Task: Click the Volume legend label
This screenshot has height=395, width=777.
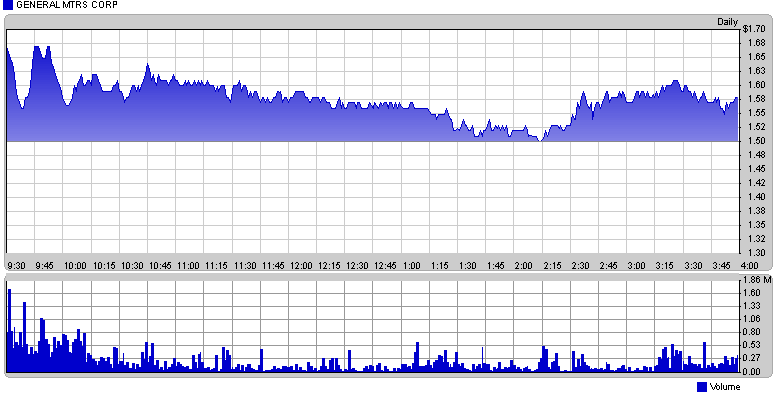Action: pyautogui.click(x=725, y=387)
